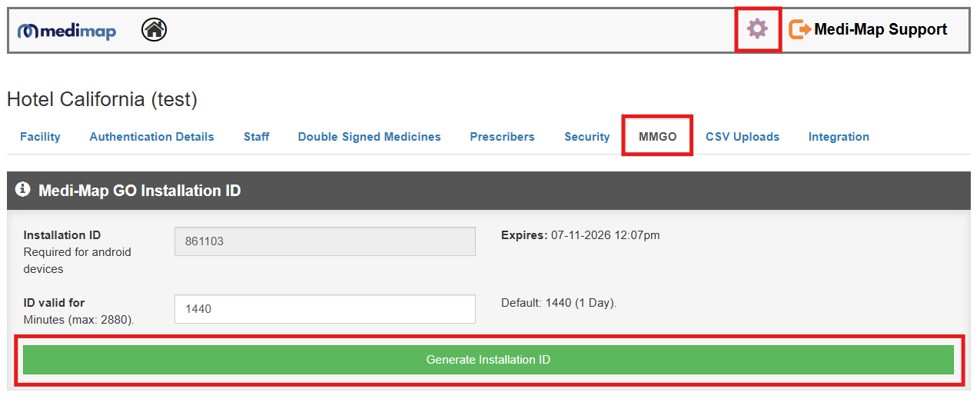Screen dimensions: 980x399
Task: Select the Prescribers tab
Action: click(x=502, y=137)
